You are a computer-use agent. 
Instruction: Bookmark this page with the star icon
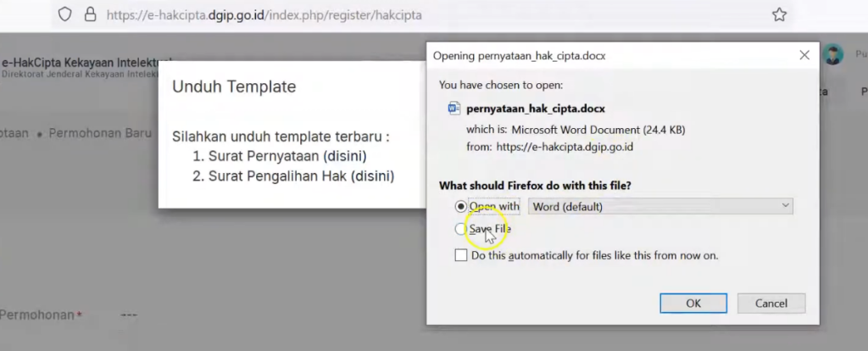(x=779, y=15)
